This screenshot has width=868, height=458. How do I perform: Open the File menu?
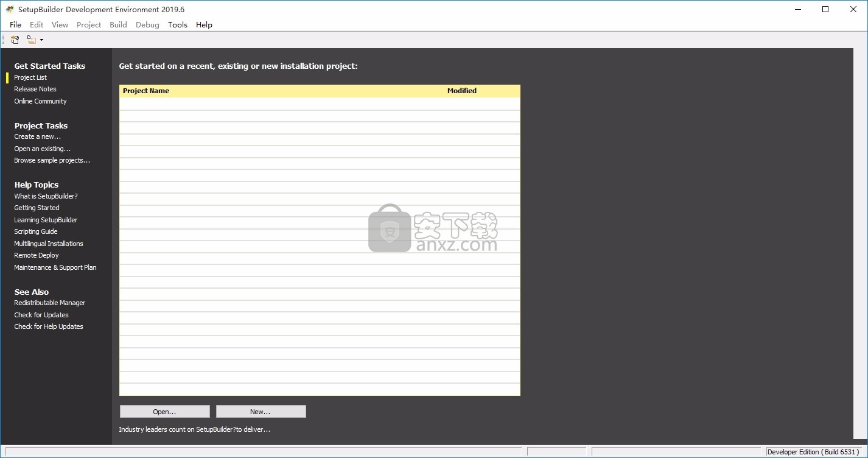(16, 25)
